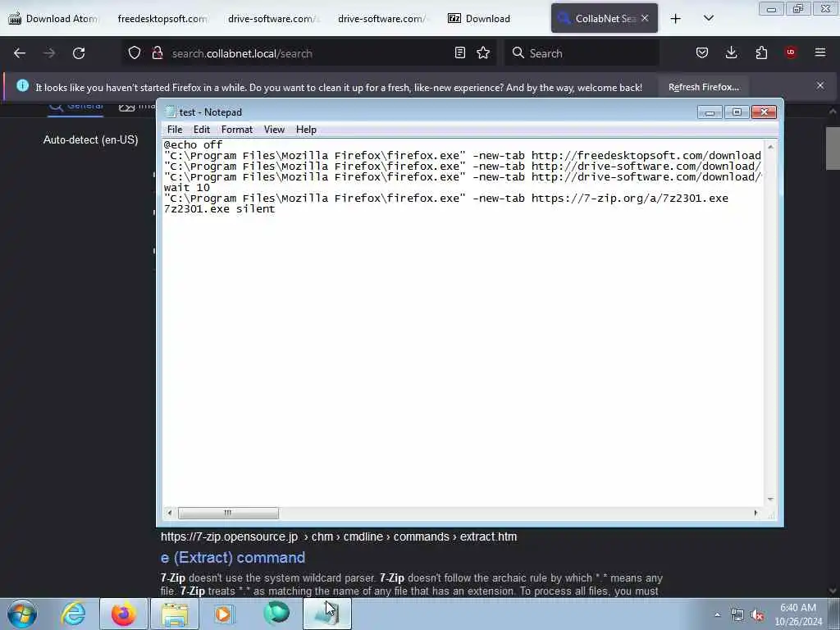Image resolution: width=840 pixels, height=630 pixels.
Task: Click the muted volume tray icon
Action: tap(757, 615)
